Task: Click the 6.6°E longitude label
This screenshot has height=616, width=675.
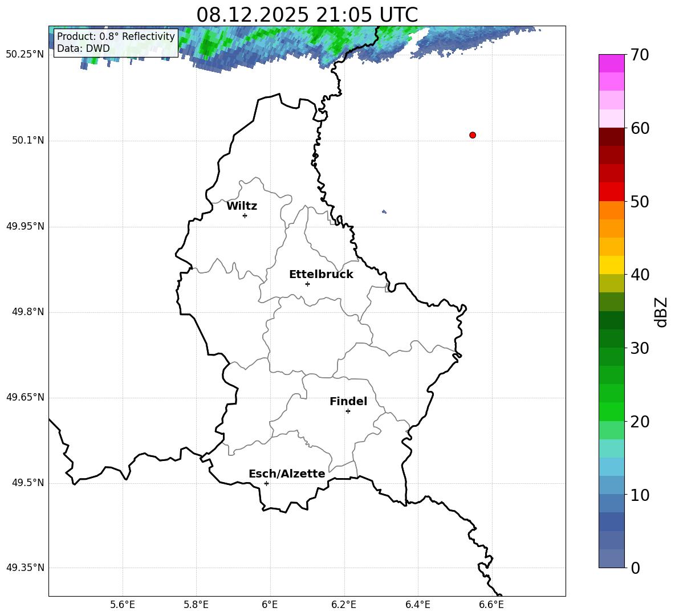Action: click(x=491, y=605)
